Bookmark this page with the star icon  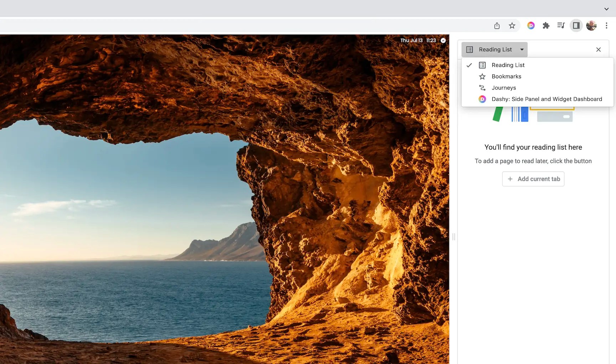coord(512,25)
